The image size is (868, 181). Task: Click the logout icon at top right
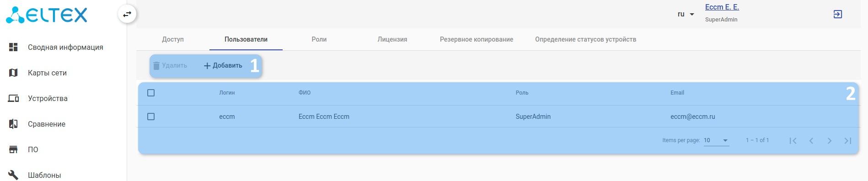[x=838, y=14]
